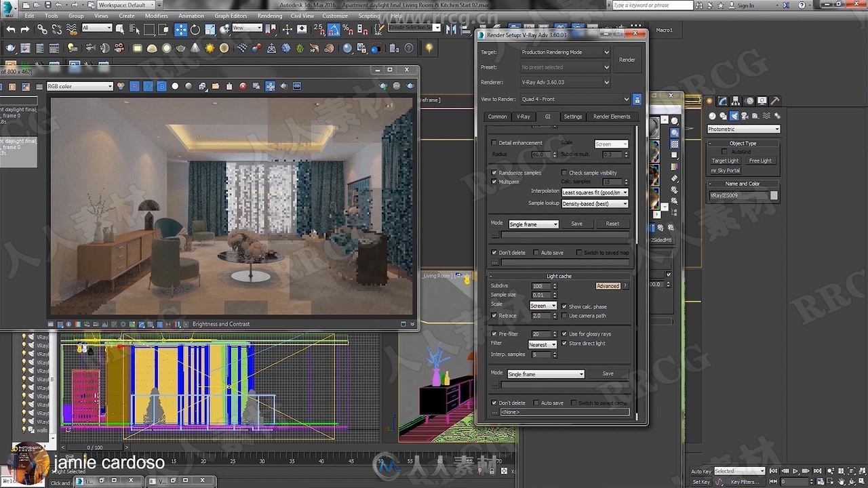This screenshot has width=868, height=488.
Task: Play the animation
Action: click(x=796, y=470)
